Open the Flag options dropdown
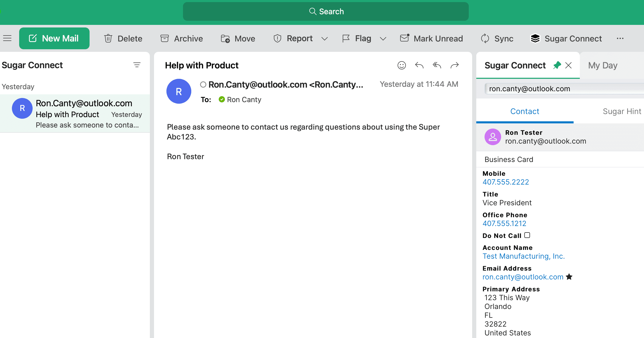Viewport: 644px width, 338px height. (383, 39)
